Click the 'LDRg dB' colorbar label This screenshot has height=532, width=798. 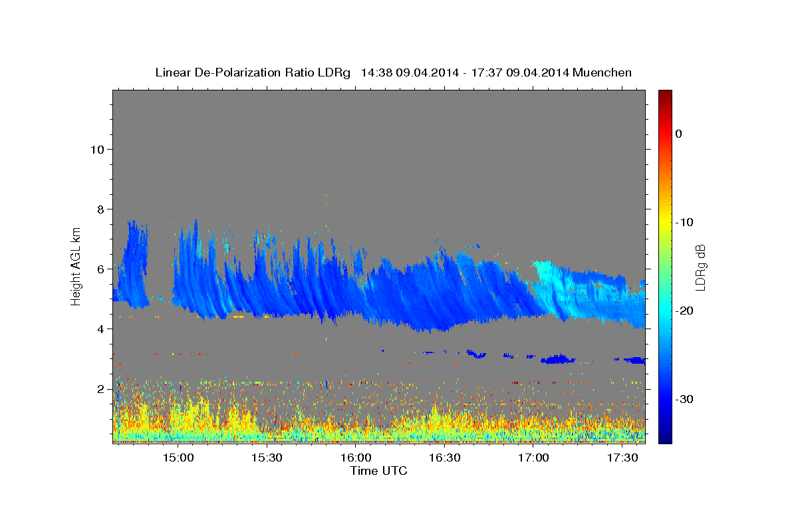700,267
